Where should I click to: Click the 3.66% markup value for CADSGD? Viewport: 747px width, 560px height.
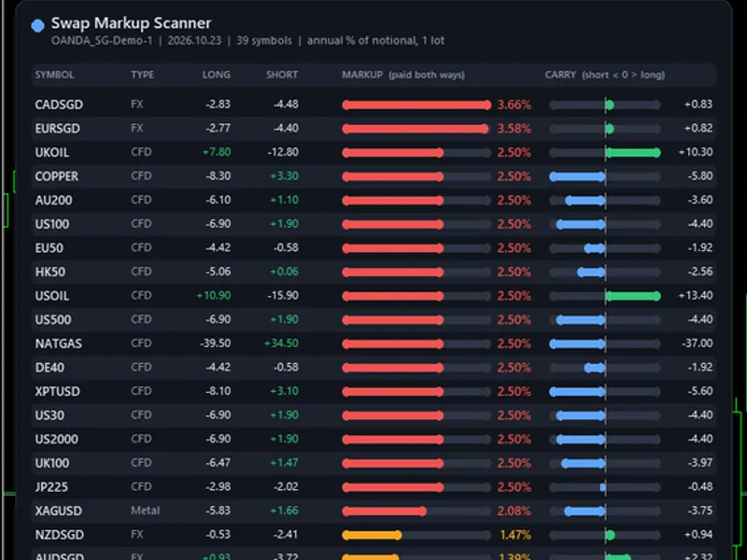click(514, 105)
